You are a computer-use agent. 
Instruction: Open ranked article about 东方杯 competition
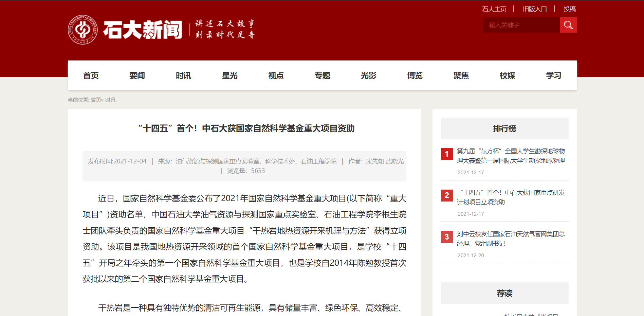(x=511, y=156)
